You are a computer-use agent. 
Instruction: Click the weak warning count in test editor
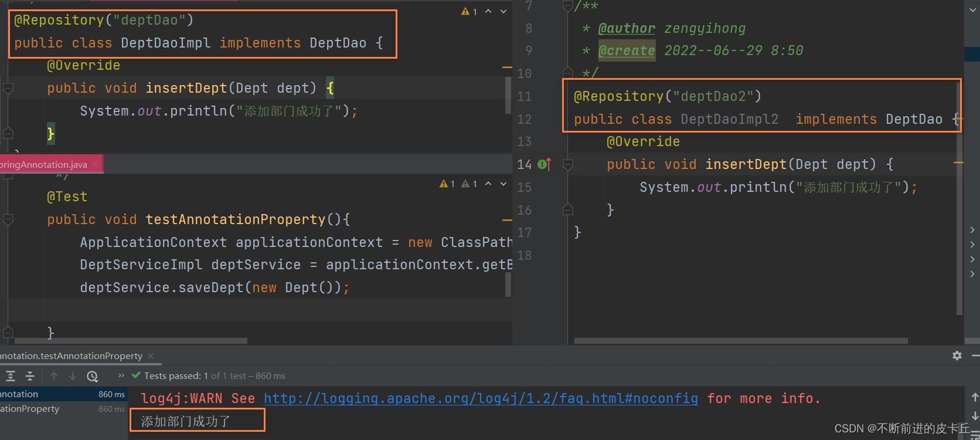tap(469, 184)
